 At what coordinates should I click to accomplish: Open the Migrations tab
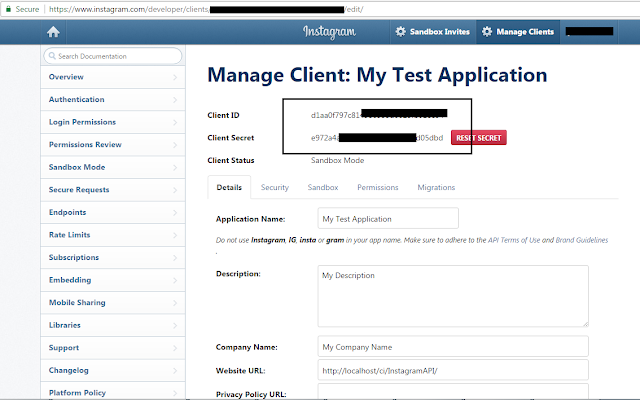coord(436,187)
